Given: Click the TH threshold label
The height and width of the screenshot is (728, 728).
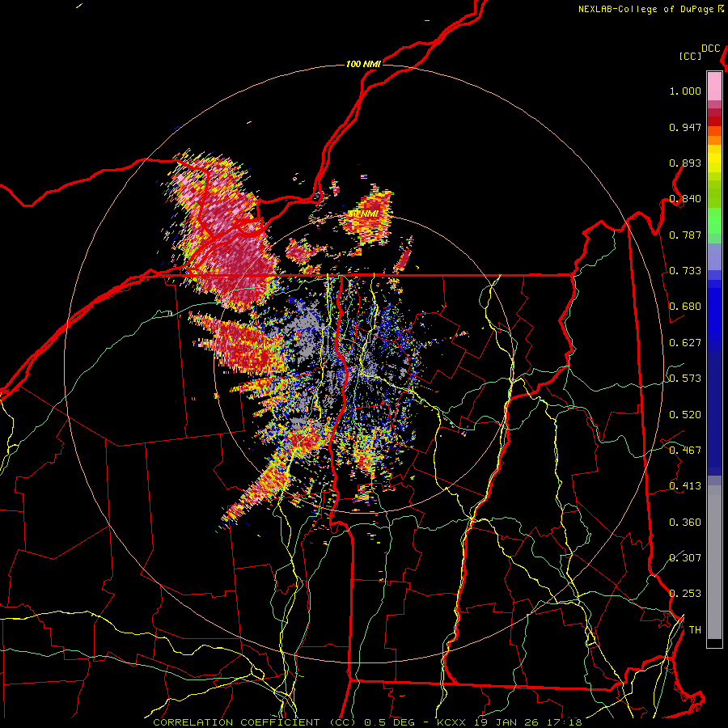Looking at the screenshot, I should pyautogui.click(x=695, y=630).
